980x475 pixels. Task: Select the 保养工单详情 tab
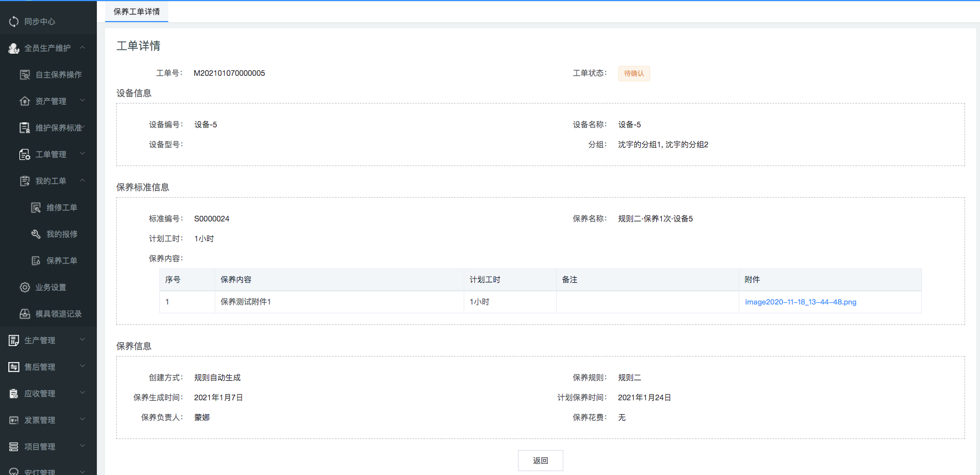[x=137, y=12]
